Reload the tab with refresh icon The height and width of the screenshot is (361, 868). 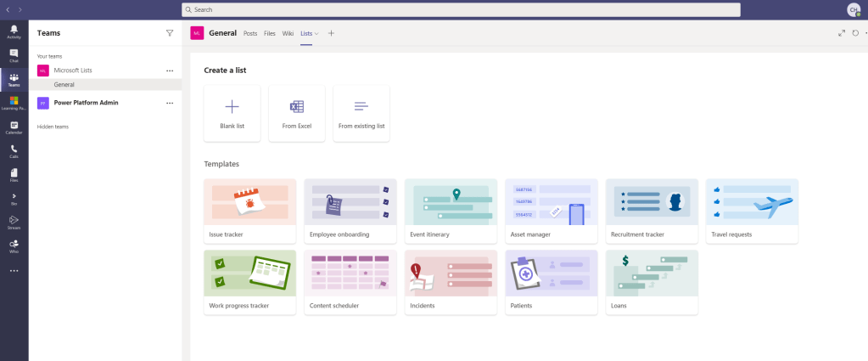(x=855, y=33)
